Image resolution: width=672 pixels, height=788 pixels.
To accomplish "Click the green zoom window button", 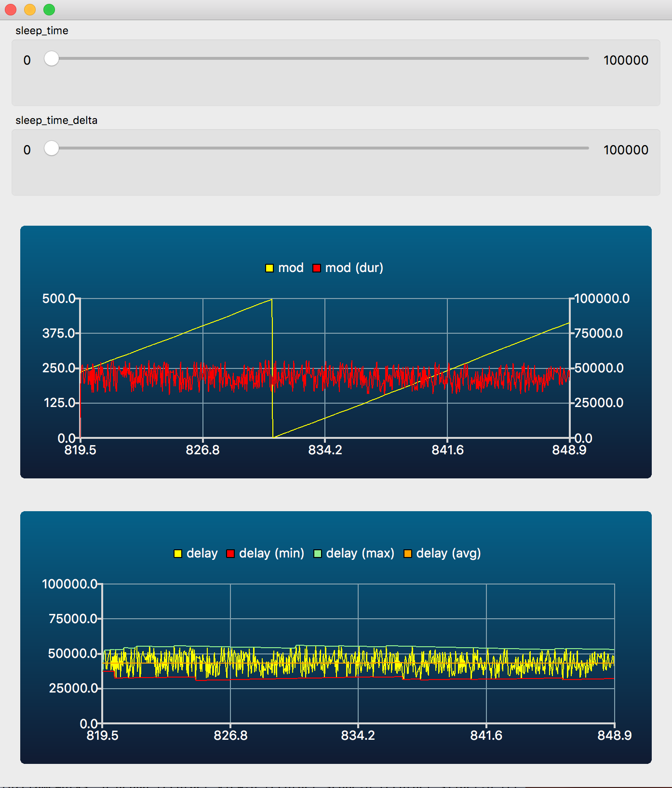I will point(49,10).
